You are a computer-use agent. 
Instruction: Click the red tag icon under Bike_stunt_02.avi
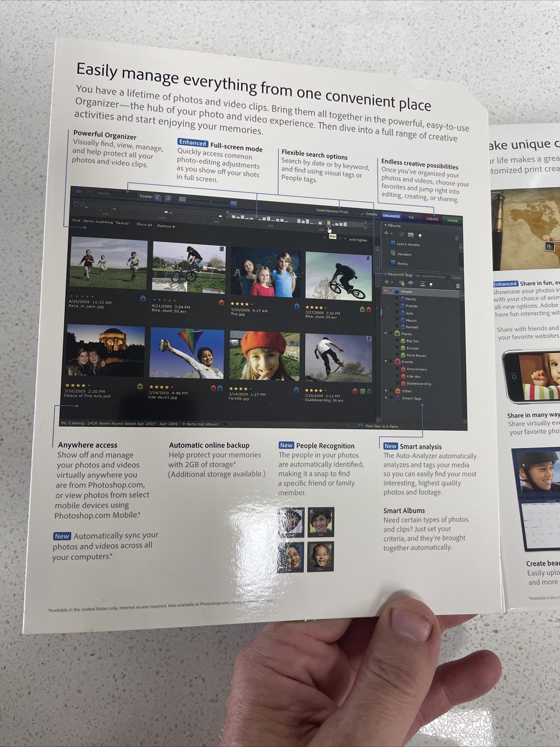[221, 303]
